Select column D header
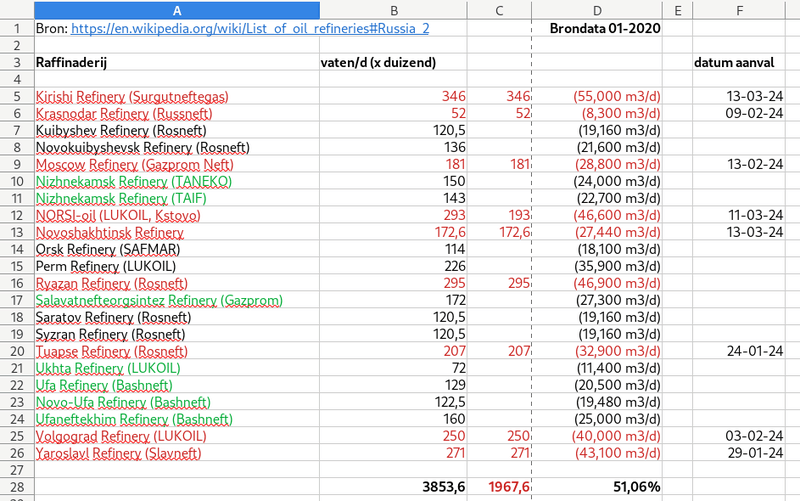This screenshot has width=800, height=501. 597,11
